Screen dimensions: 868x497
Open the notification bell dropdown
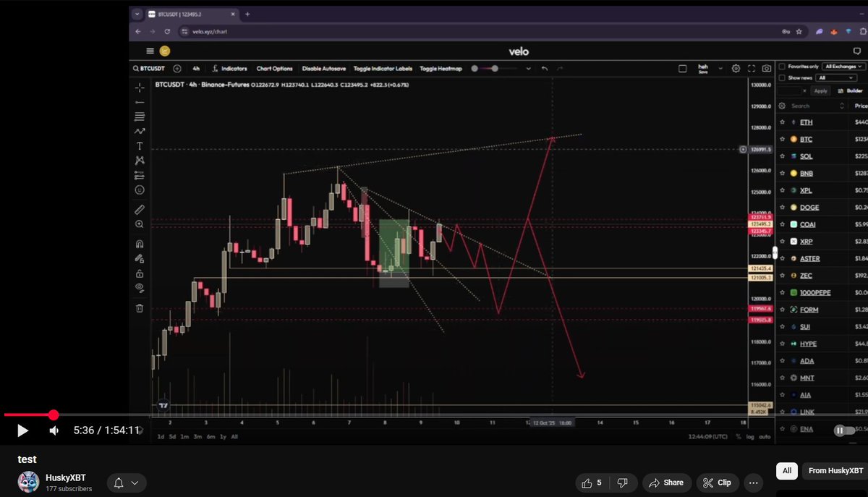tap(127, 483)
